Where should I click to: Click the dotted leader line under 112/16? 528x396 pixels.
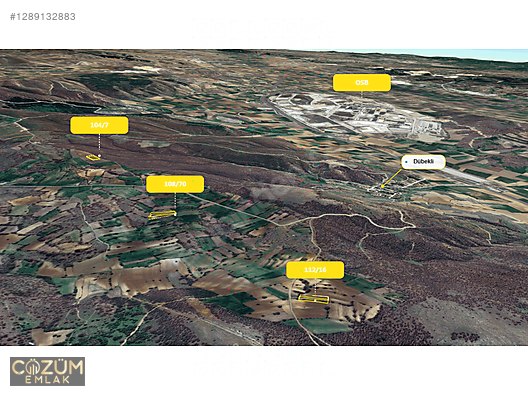pos(315,287)
